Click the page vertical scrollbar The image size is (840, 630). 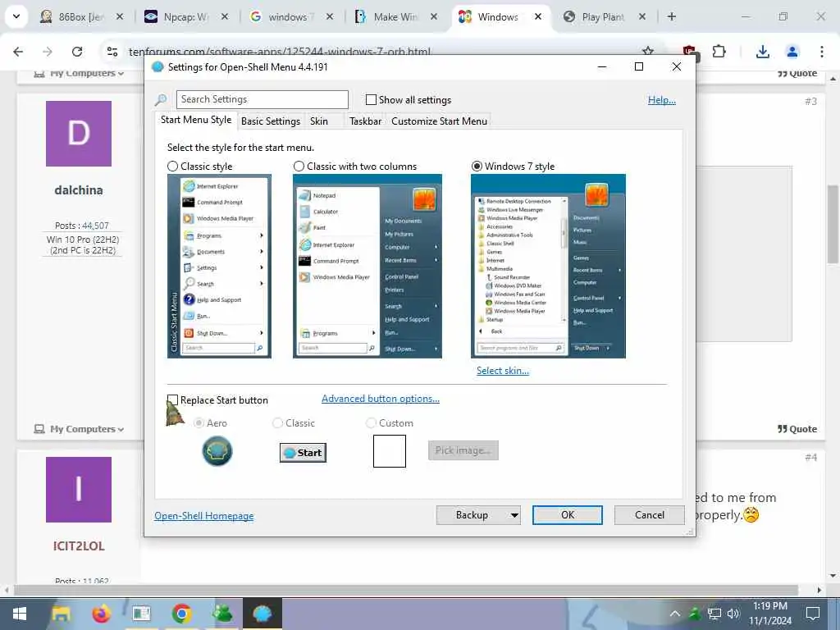tap(832, 223)
